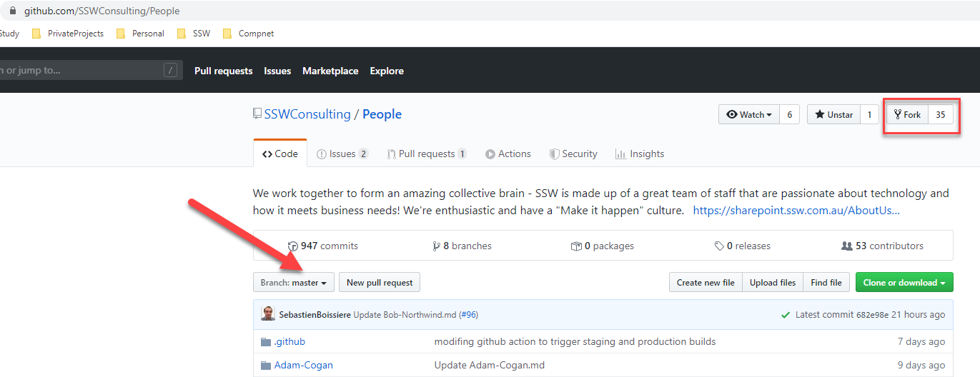This screenshot has height=377, width=980.
Task: Click the slash shortcut key icon in search
Action: (170, 70)
